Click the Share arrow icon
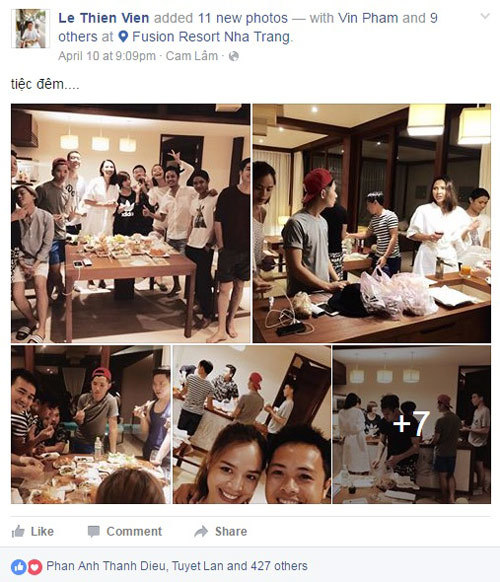This screenshot has width=500, height=582. tap(201, 532)
